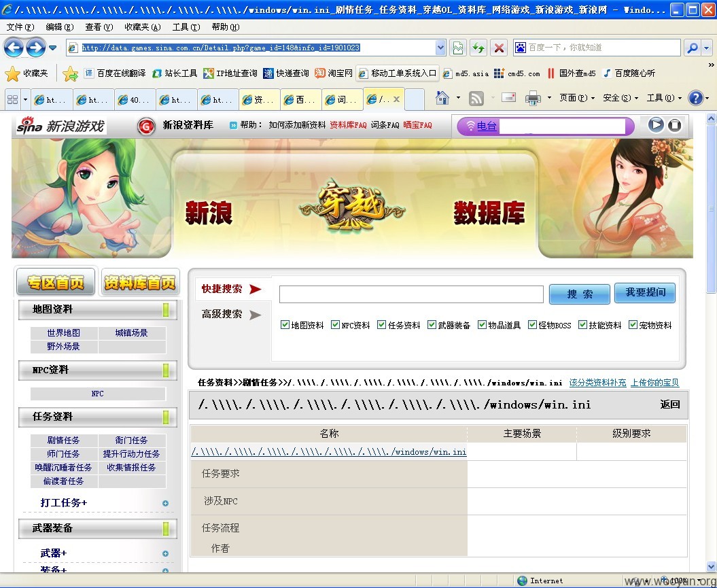Open the print options dropdown arrow
Image resolution: width=717 pixels, height=588 pixels.
click(549, 98)
